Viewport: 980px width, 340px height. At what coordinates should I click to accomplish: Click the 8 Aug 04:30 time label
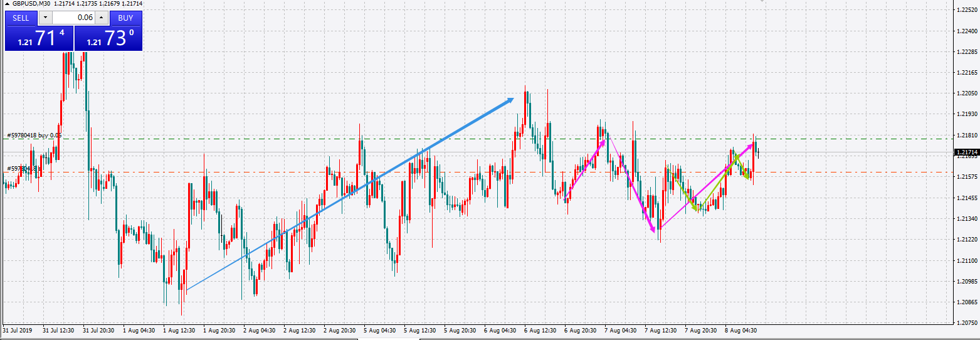click(741, 330)
